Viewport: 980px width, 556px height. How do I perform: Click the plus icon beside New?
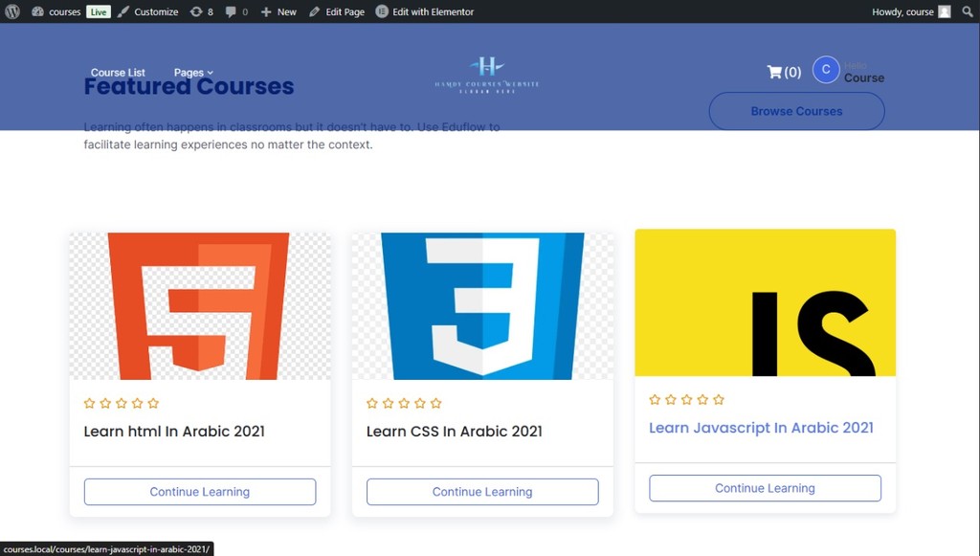(x=266, y=11)
